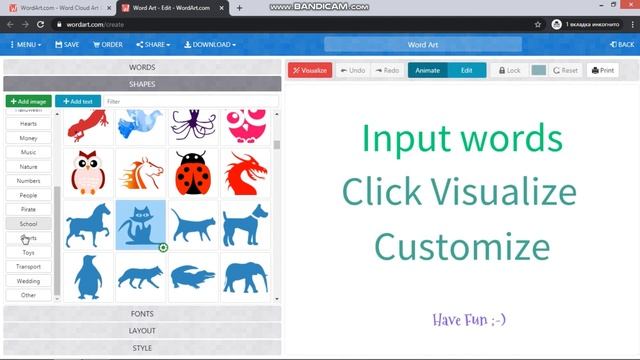
Task: Select the Numbers shape category
Action: tap(29, 181)
